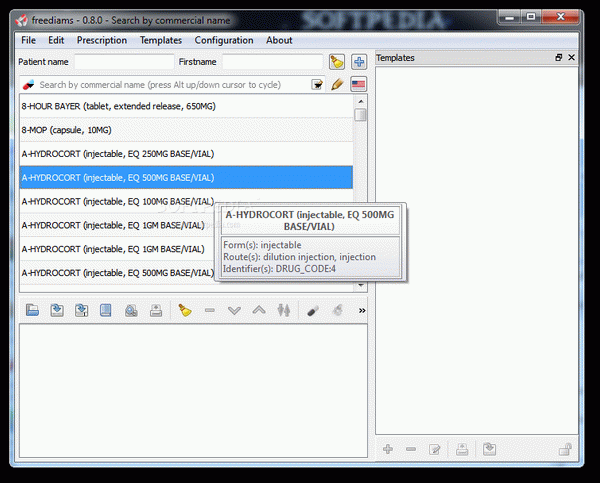Click the blue book icon in the toolbar
600x483 pixels.
(x=106, y=311)
